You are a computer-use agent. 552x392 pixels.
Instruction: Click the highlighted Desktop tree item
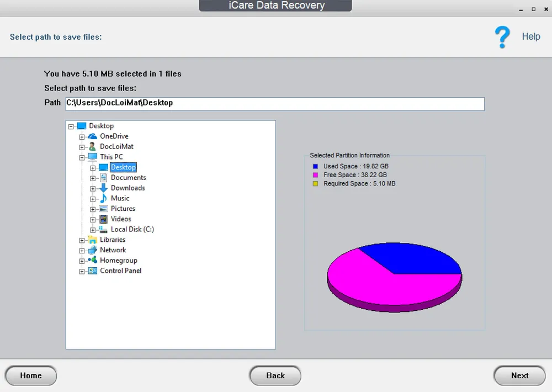coord(123,167)
